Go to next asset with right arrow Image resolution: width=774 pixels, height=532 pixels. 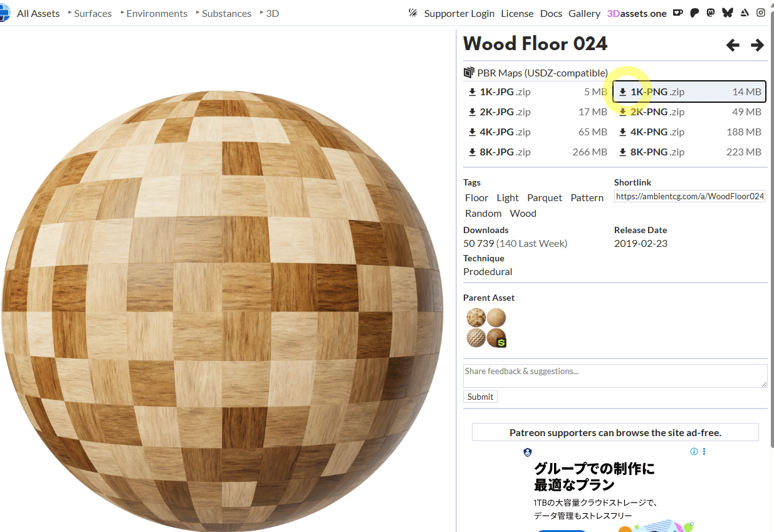pyautogui.click(x=757, y=45)
